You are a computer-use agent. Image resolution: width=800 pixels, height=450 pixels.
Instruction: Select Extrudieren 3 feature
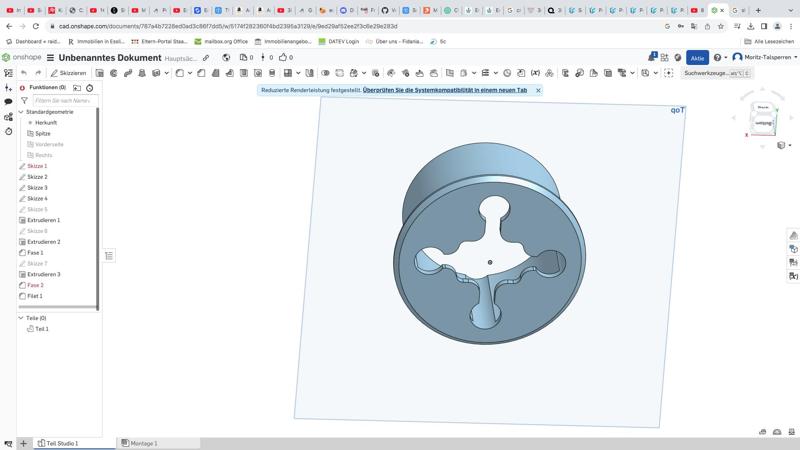click(x=43, y=274)
